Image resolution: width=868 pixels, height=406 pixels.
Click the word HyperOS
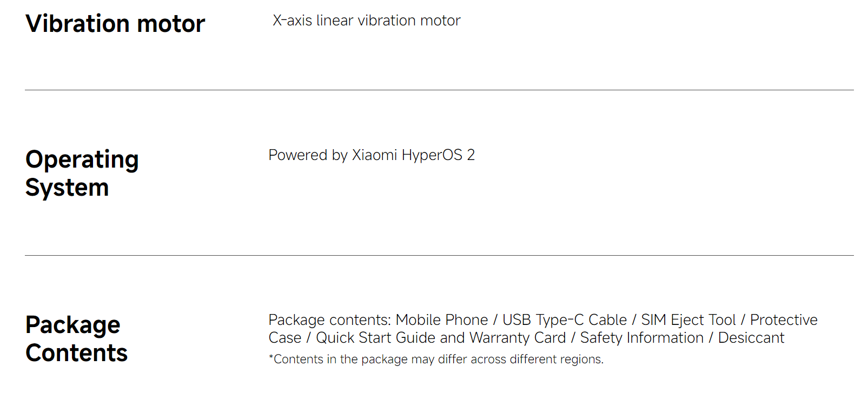[432, 155]
